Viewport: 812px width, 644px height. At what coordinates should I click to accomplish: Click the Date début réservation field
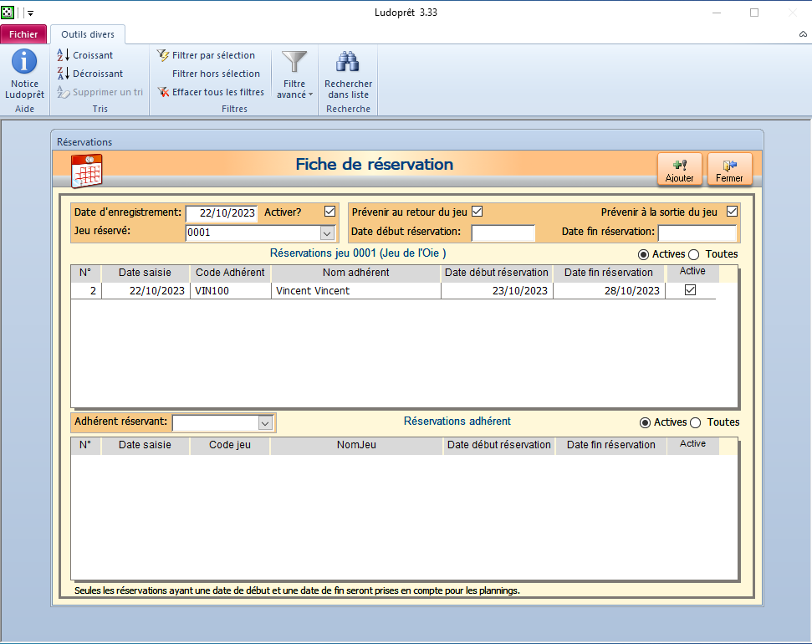pos(503,233)
